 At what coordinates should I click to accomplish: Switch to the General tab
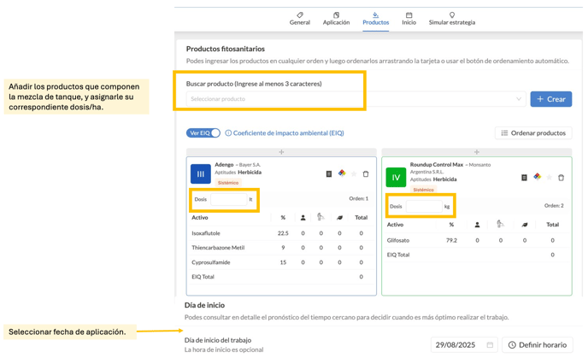pyautogui.click(x=299, y=18)
